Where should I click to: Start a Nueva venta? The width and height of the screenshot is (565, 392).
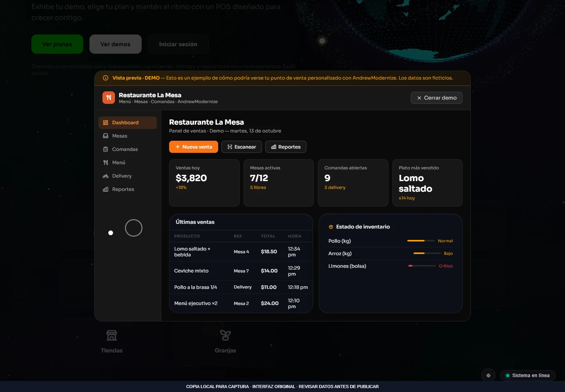pyautogui.click(x=193, y=147)
